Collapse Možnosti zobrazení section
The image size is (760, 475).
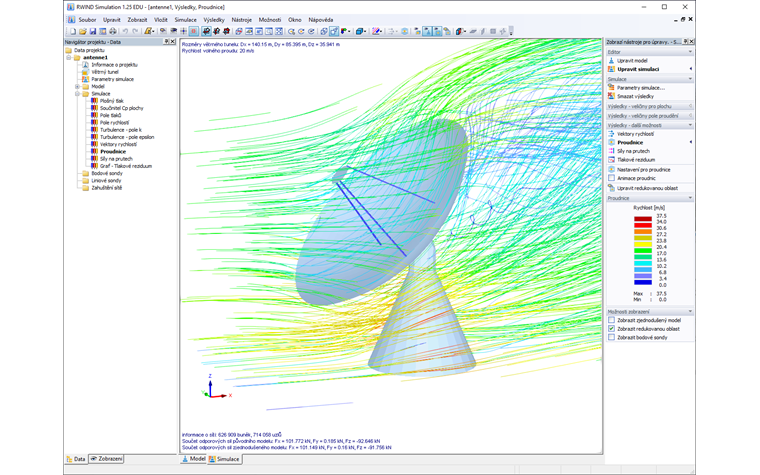click(690, 312)
